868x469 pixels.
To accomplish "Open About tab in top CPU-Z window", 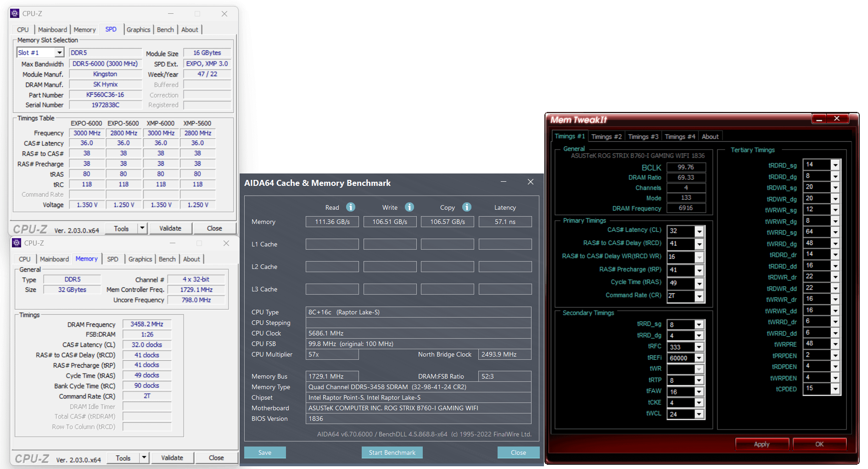I will coord(190,29).
